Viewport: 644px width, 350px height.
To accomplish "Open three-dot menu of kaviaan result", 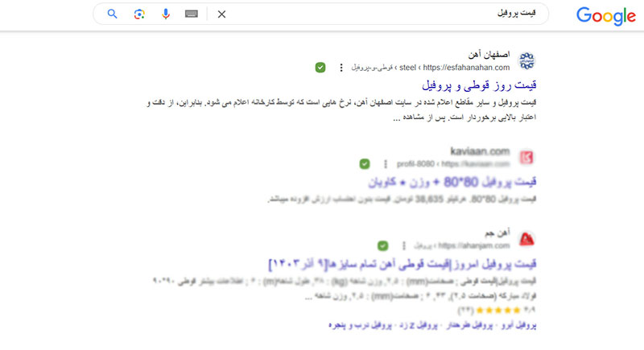I will 386,164.
